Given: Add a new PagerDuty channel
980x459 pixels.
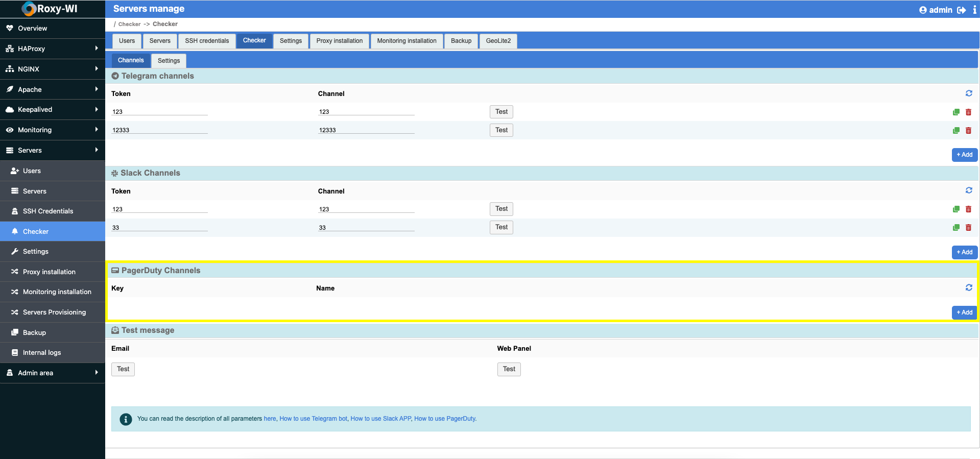Looking at the screenshot, I should pos(965,312).
